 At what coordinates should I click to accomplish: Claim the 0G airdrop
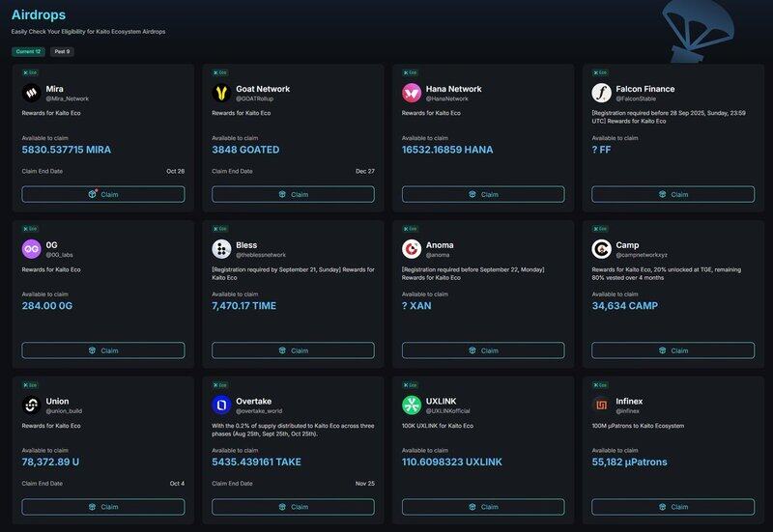[x=103, y=350]
